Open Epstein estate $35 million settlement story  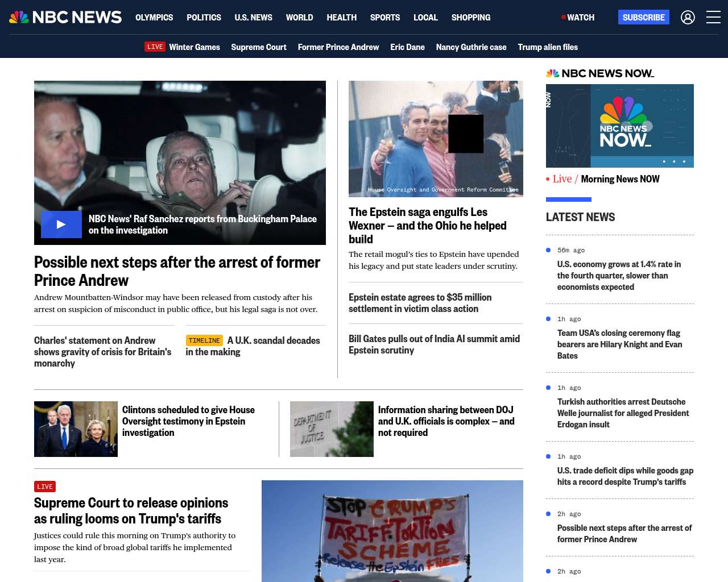[x=420, y=303]
